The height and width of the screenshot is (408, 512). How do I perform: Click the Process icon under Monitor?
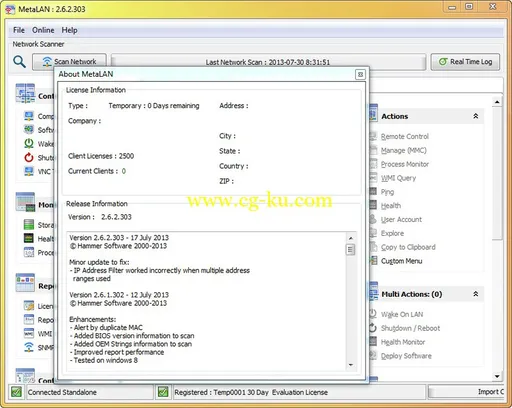point(29,252)
